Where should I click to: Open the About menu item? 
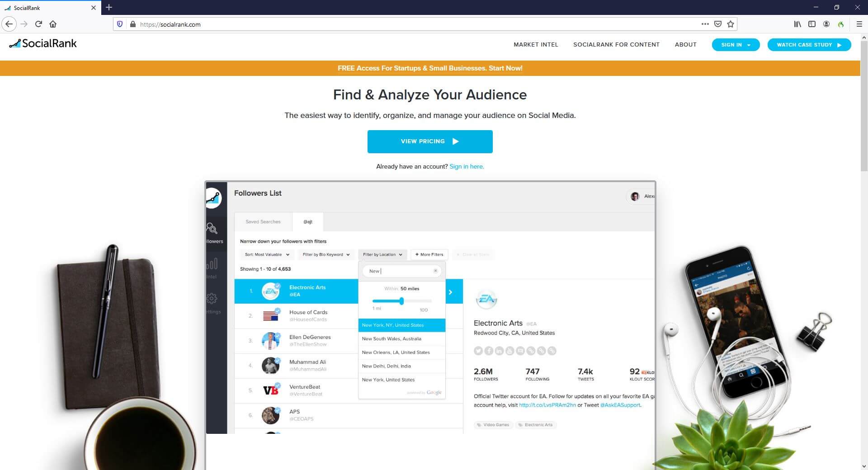(x=685, y=44)
